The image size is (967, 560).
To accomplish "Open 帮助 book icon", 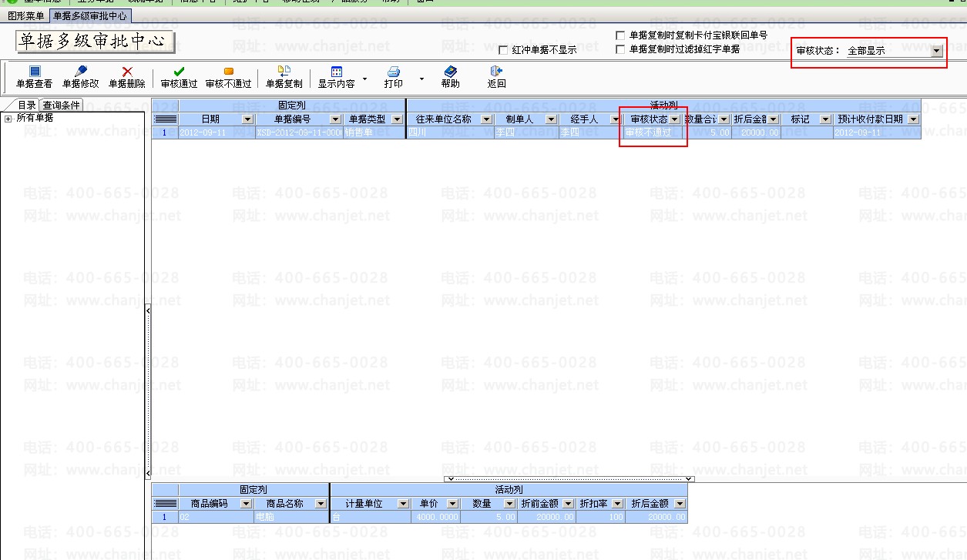I will click(x=451, y=72).
